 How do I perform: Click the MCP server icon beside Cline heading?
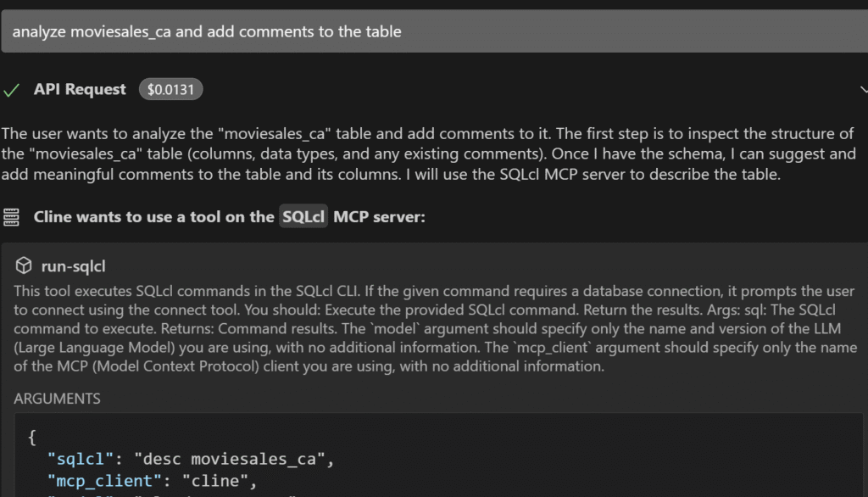click(12, 217)
